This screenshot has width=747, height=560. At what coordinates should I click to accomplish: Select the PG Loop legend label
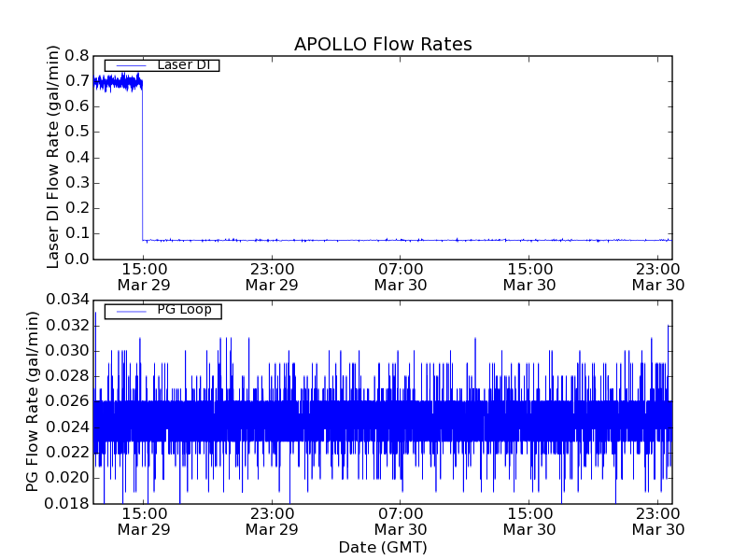coord(184,310)
